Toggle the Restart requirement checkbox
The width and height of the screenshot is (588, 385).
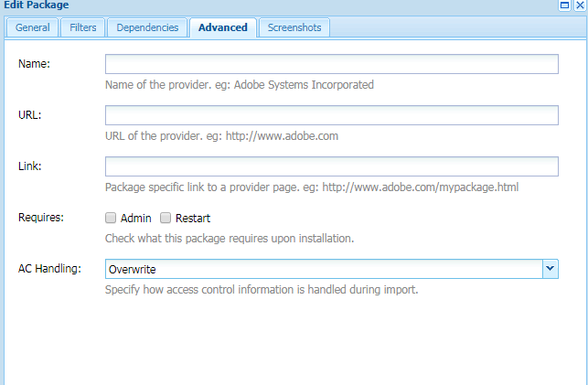tap(166, 218)
